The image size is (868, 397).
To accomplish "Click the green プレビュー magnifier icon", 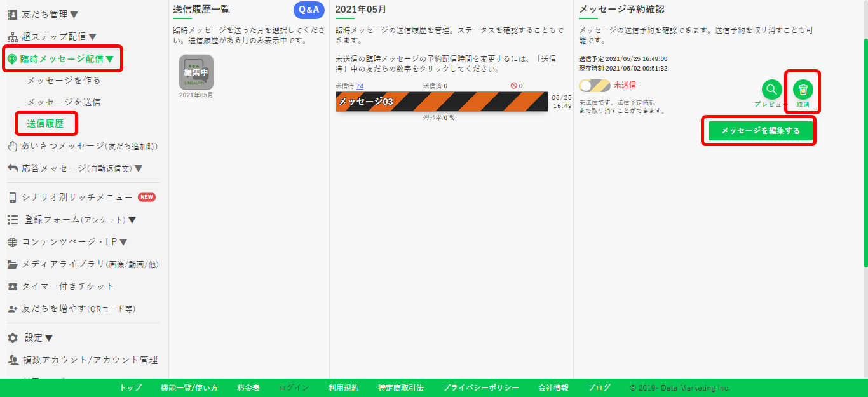I will [771, 89].
